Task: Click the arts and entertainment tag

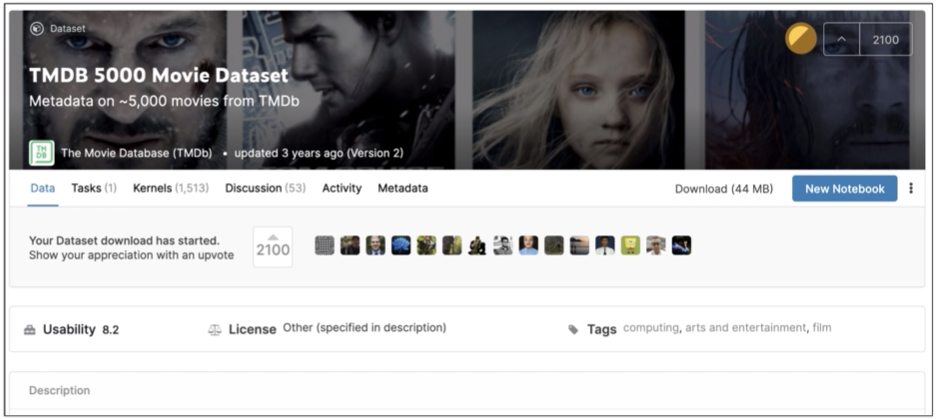Action: point(745,328)
